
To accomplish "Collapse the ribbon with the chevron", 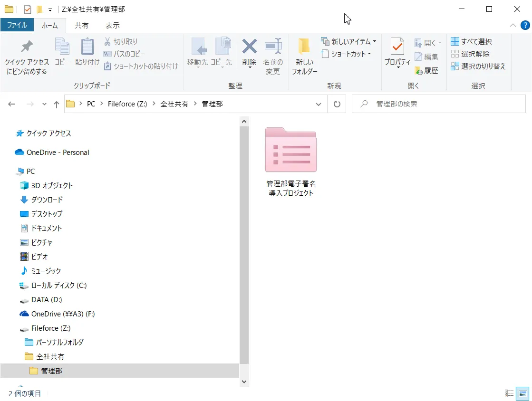I will click(x=513, y=25).
